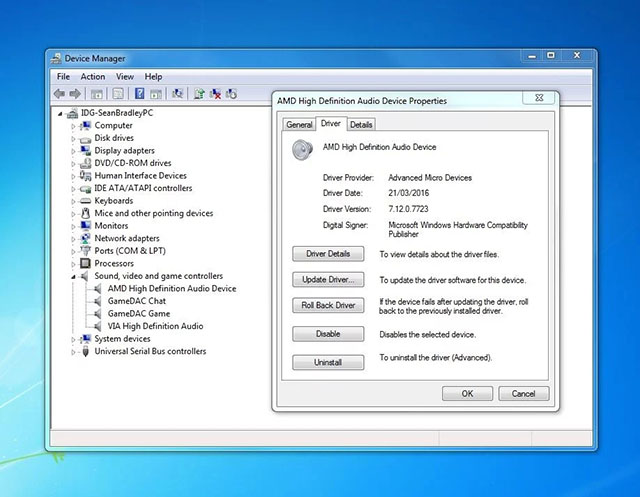640x497 pixels.
Task: Open the File menu
Action: tap(63, 77)
